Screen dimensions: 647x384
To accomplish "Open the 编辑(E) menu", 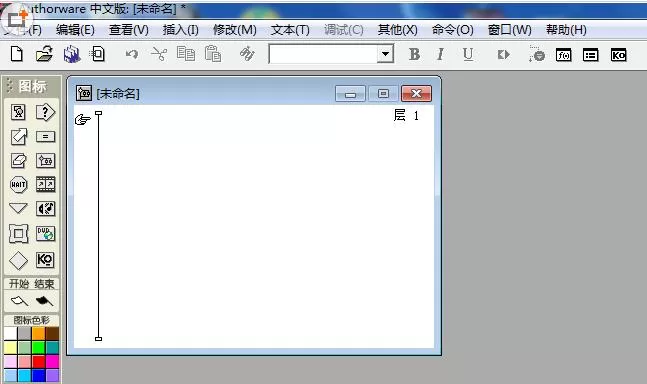I will tap(75, 30).
